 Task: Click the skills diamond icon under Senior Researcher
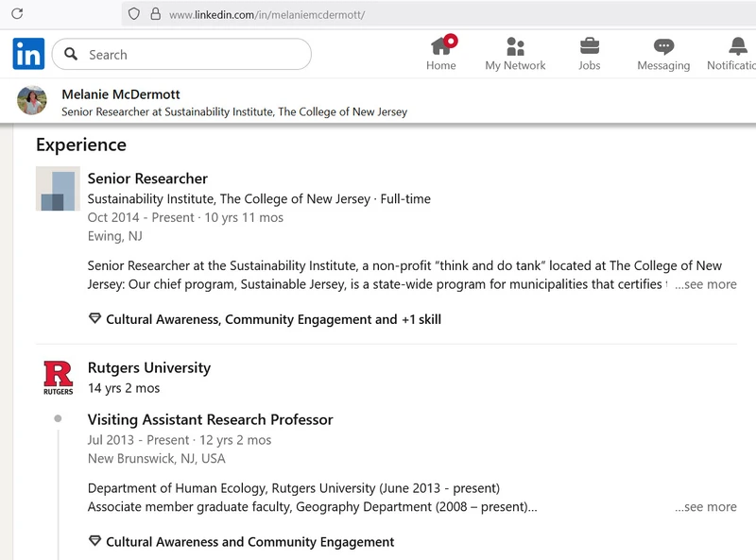point(95,318)
